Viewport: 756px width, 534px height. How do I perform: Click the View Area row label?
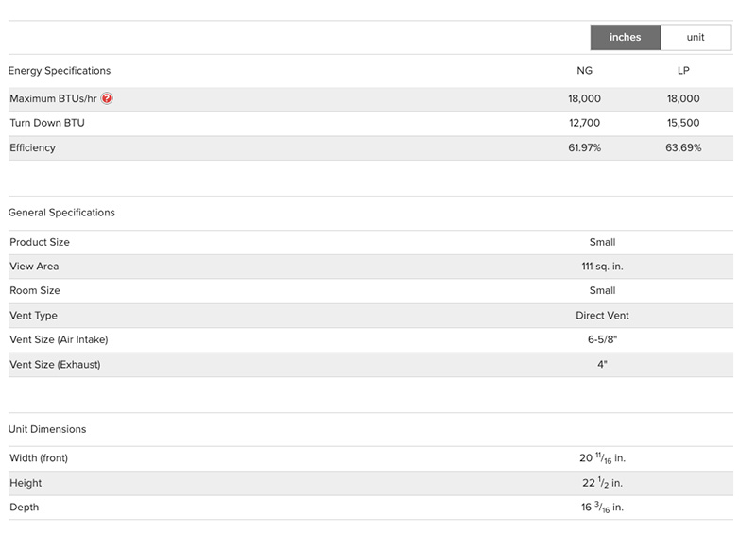34,267
